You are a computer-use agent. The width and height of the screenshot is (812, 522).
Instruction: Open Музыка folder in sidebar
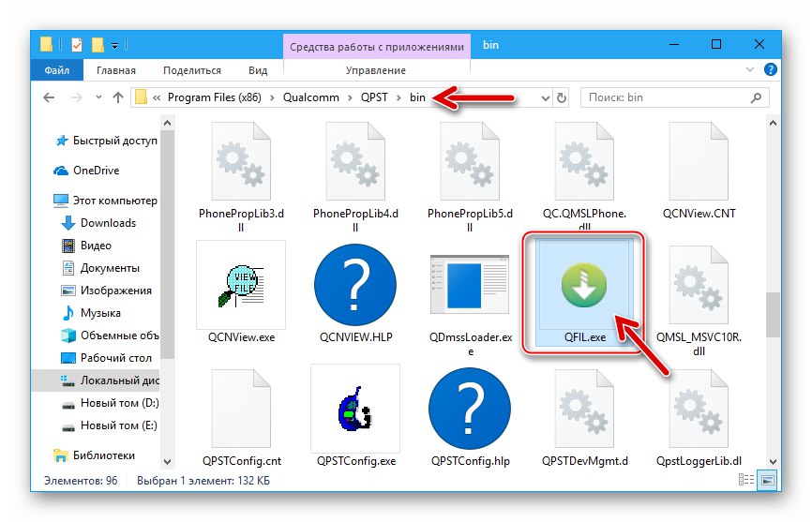[91, 313]
